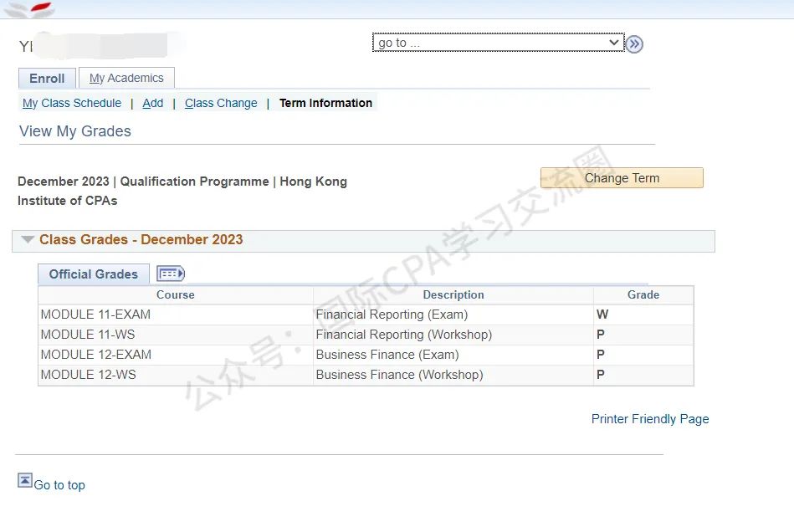This screenshot has height=532, width=794.
Task: Open the My Academics tab
Action: (126, 78)
